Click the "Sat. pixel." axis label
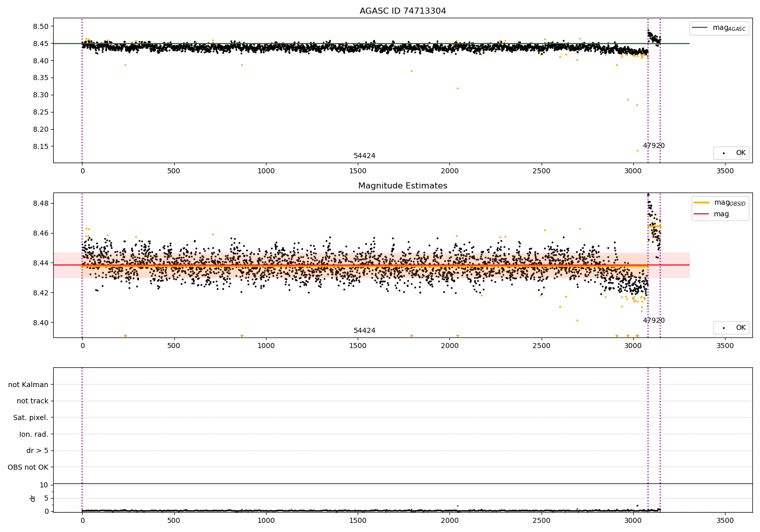This screenshot has height=532, width=760. (31, 417)
